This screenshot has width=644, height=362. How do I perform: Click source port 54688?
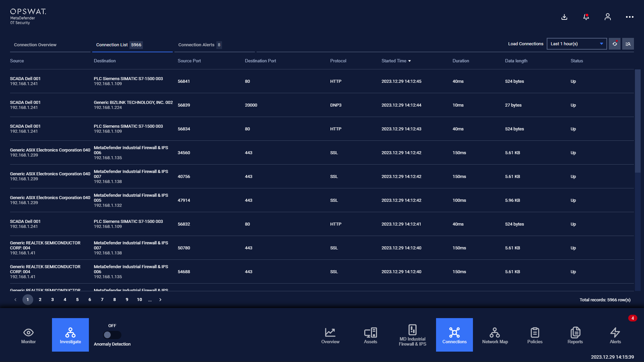pos(184,272)
